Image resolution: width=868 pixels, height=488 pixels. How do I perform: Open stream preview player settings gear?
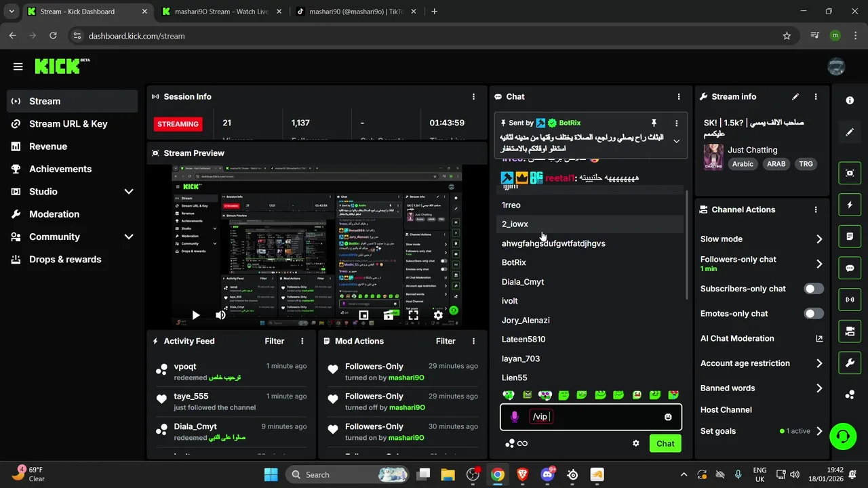pyautogui.click(x=438, y=315)
